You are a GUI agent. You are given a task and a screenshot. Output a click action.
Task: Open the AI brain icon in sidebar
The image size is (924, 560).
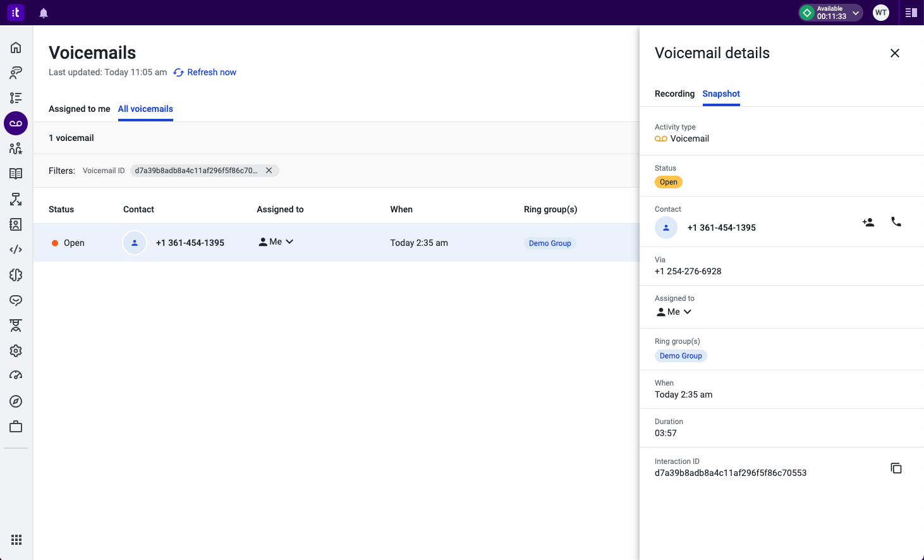tap(16, 275)
